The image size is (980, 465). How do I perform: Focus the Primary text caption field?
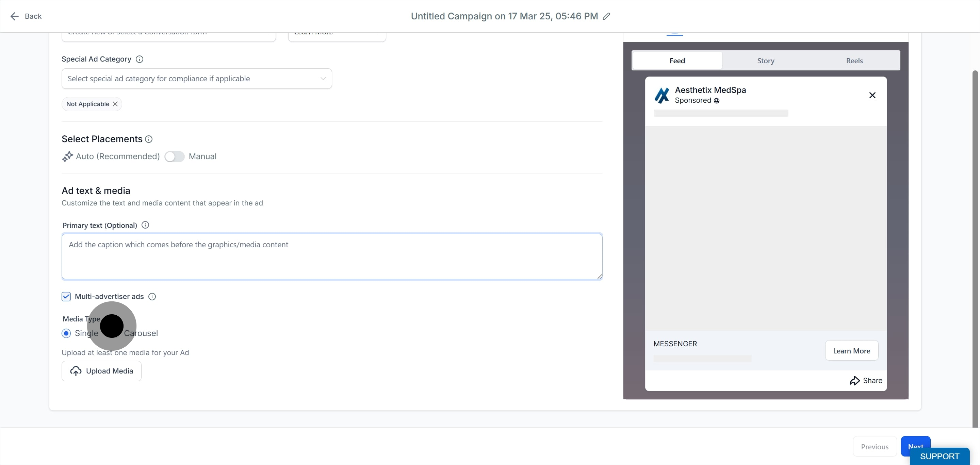point(332,256)
